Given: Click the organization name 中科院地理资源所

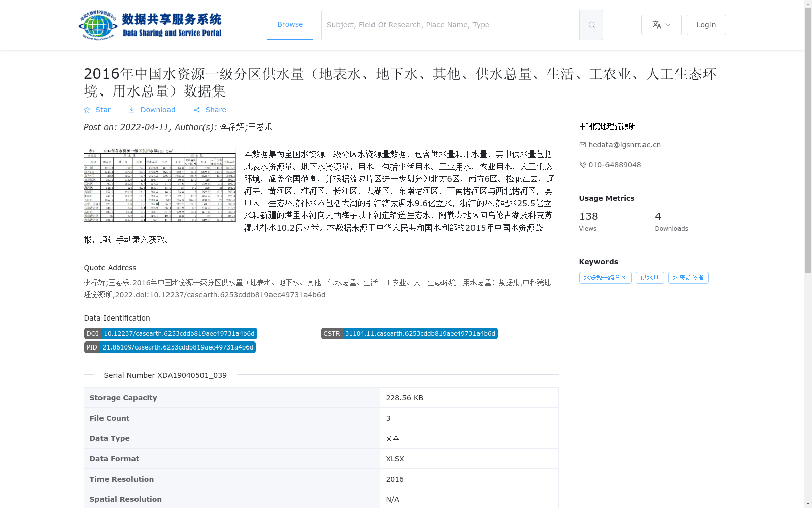Looking at the screenshot, I should 607,126.
